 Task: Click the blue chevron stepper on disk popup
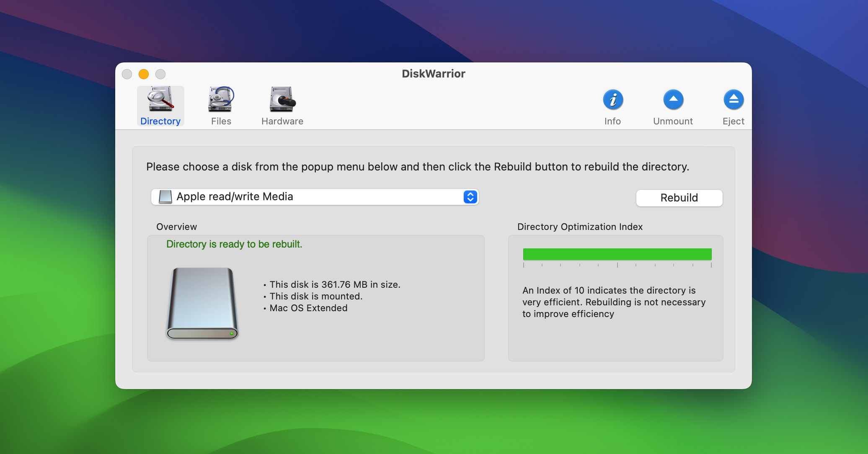coord(470,197)
